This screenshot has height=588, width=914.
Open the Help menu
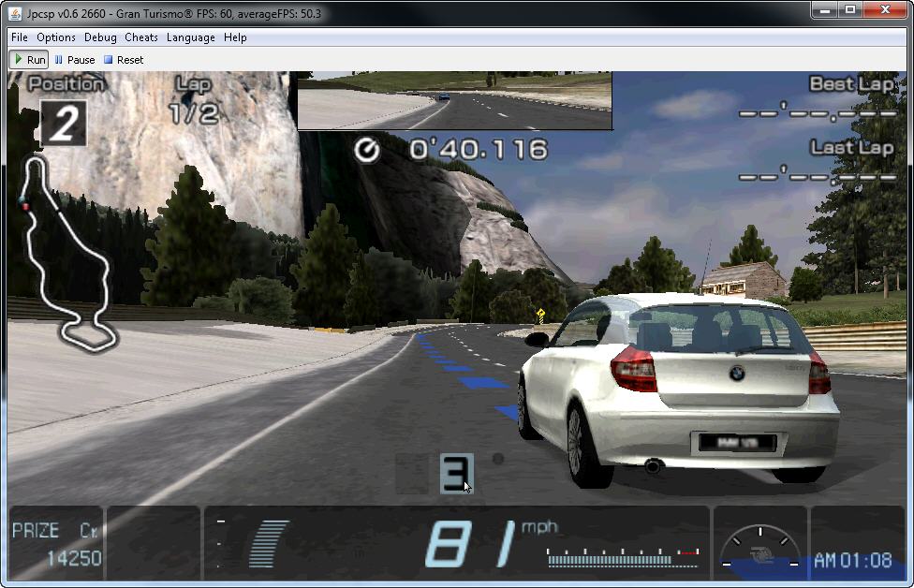[235, 37]
